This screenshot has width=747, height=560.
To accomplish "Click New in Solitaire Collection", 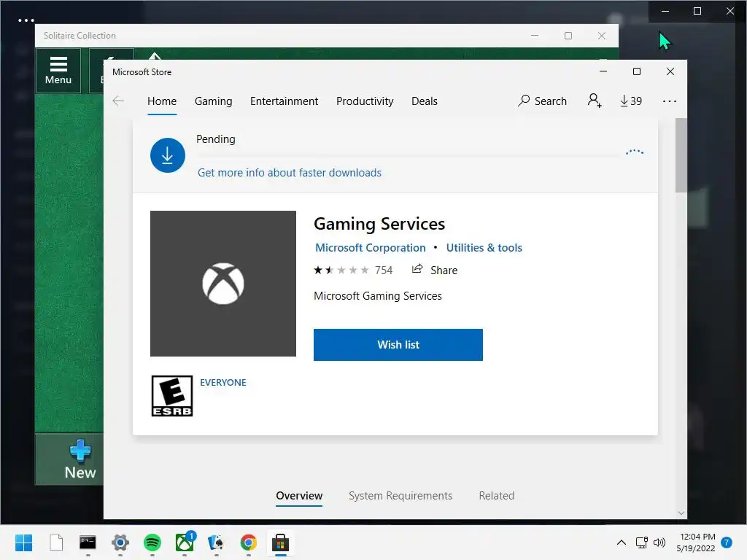I will coord(80,459).
